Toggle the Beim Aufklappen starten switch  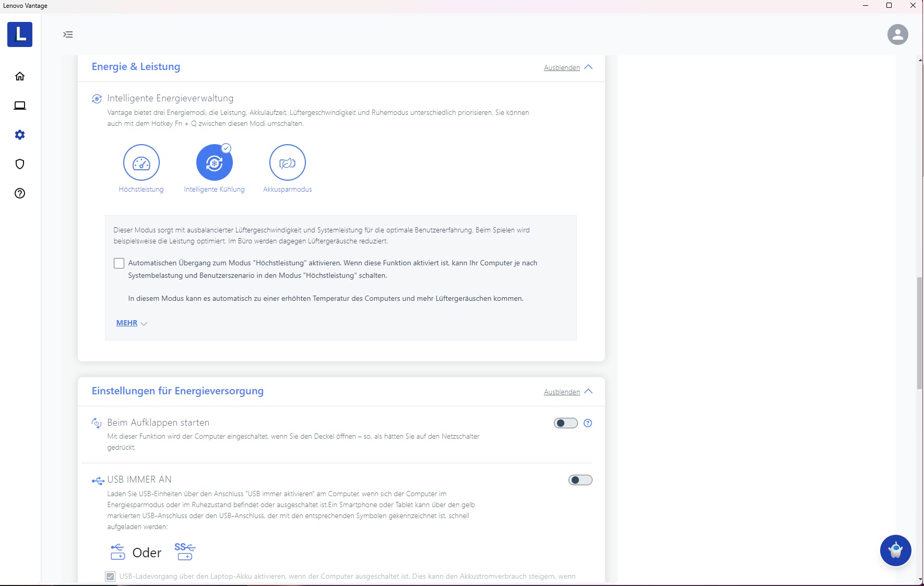click(x=565, y=423)
